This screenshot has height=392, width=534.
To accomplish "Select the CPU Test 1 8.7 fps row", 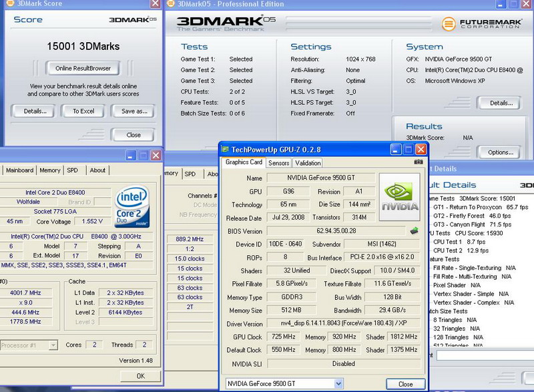I will click(459, 242).
